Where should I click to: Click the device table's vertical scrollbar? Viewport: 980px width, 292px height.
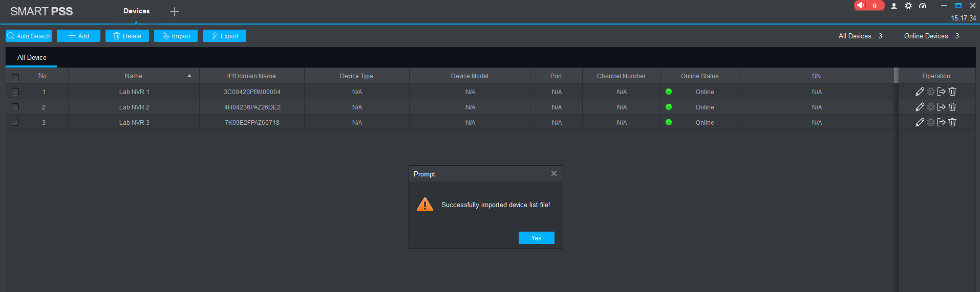[896, 75]
